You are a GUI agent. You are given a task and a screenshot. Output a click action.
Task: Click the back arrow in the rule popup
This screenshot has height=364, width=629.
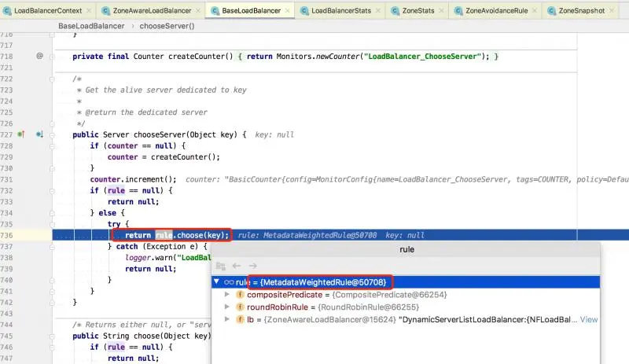237,266
